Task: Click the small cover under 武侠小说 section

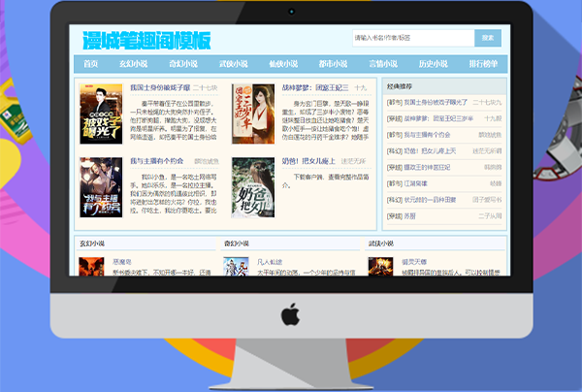Action: tap(381, 266)
